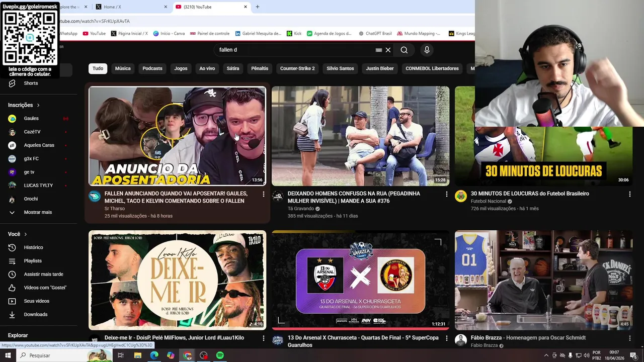This screenshot has width=644, height=362.
Task: Open Aqueles Caras channel subscription
Action: [x=40, y=145]
